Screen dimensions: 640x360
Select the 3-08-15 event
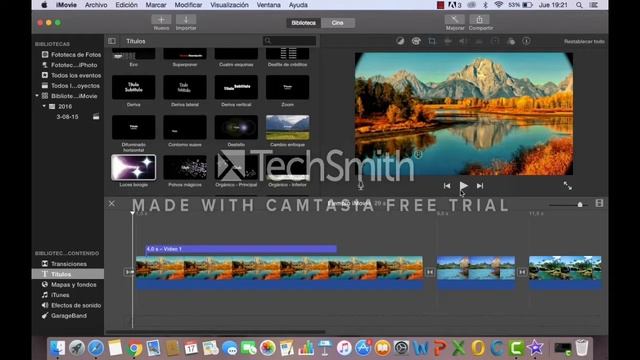pyautogui.click(x=67, y=117)
